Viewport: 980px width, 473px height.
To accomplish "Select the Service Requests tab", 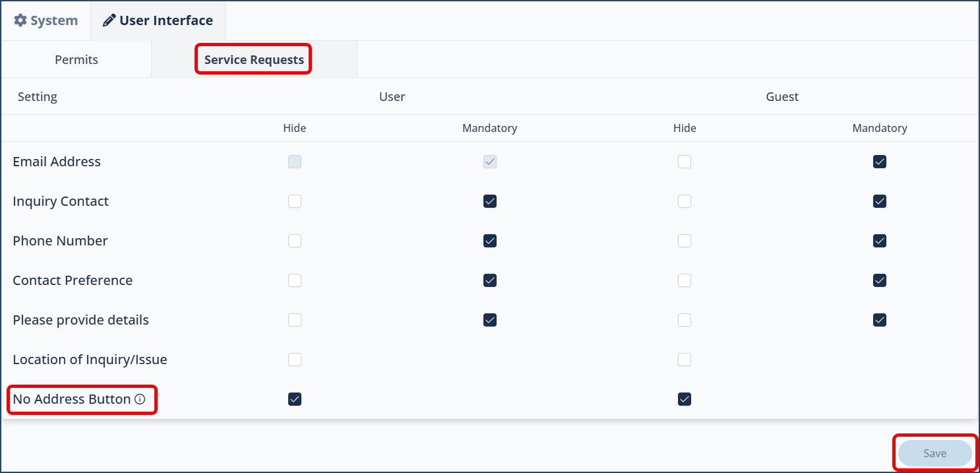I will coord(254,59).
